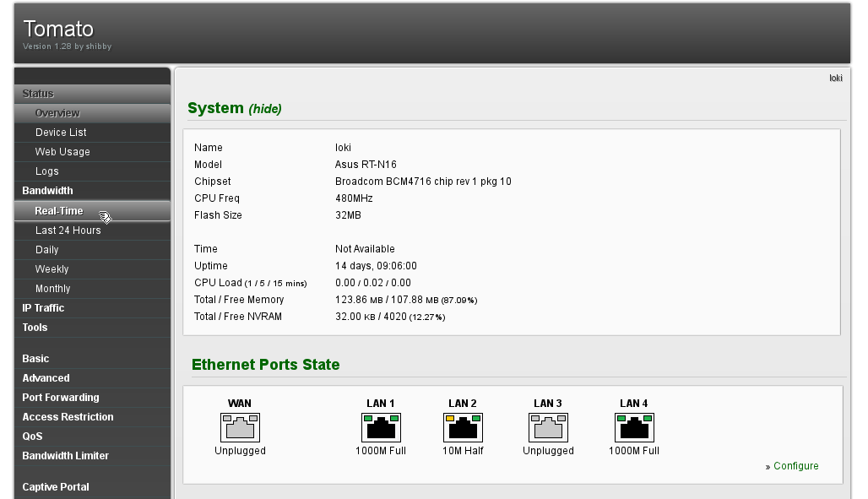Open Real-Time bandwidth page
868x499 pixels.
92,211
